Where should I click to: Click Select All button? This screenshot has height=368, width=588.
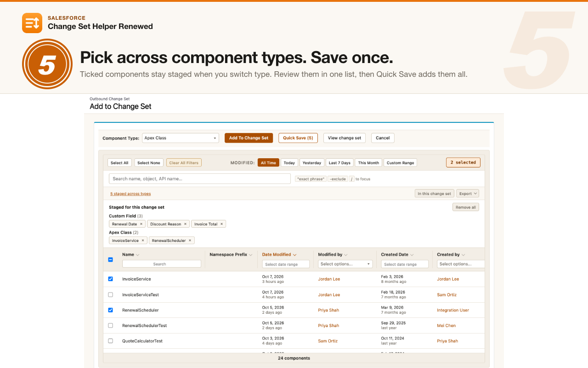[x=119, y=163]
